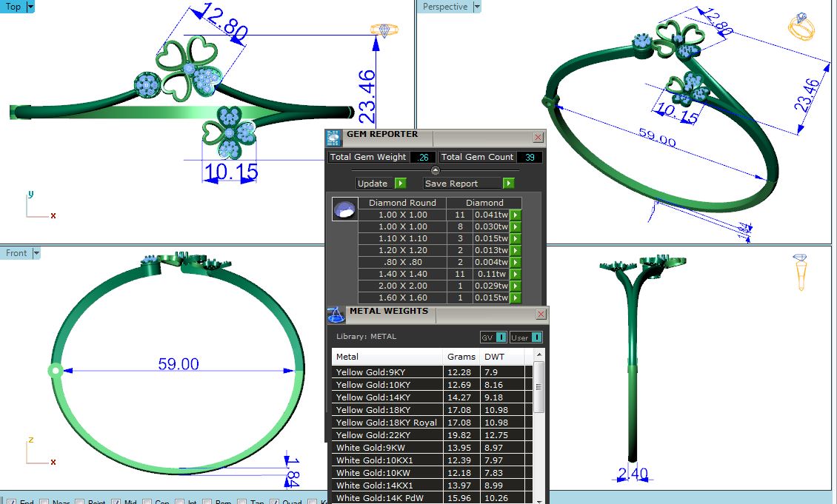Click green arrow on the 0.11tw row

pos(516,275)
